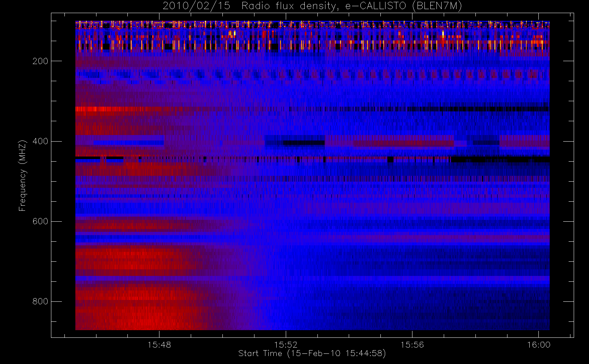Click the '200' frequency axis label
Image resolution: width=589 pixels, height=364 pixels.
pos(40,61)
